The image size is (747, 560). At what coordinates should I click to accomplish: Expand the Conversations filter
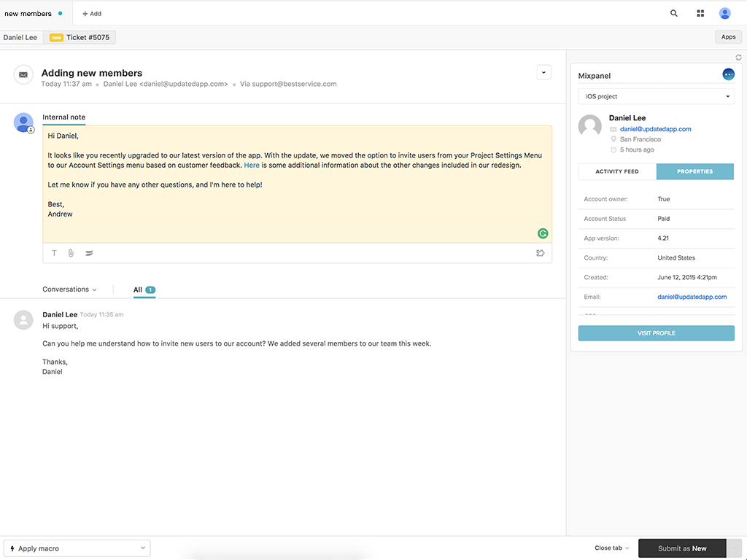69,289
